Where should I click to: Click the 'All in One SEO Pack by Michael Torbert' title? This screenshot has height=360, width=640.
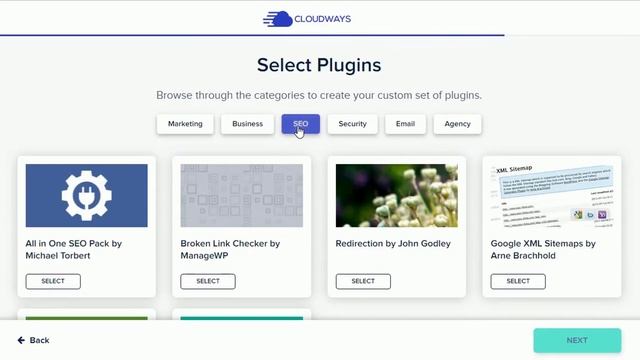click(x=74, y=249)
